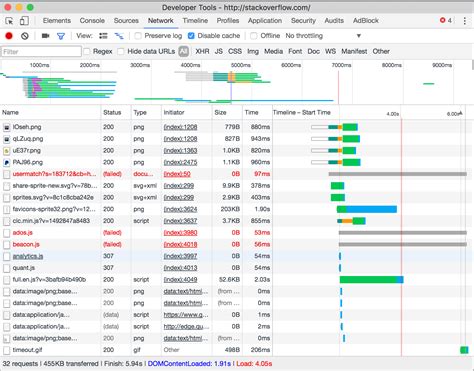Uncheck the Disable cache checkbox
Image resolution: width=474 pixels, height=371 pixels.
click(x=191, y=36)
